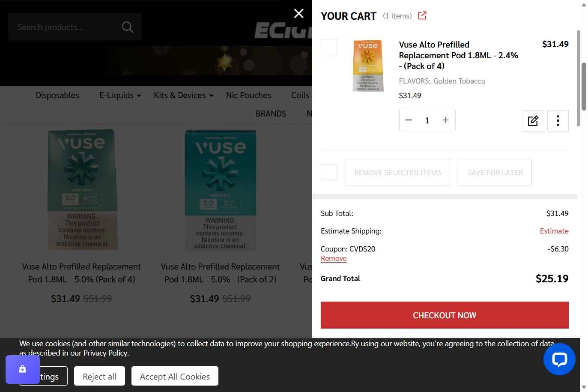
Task: Click the search magnifier icon
Action: (127, 27)
